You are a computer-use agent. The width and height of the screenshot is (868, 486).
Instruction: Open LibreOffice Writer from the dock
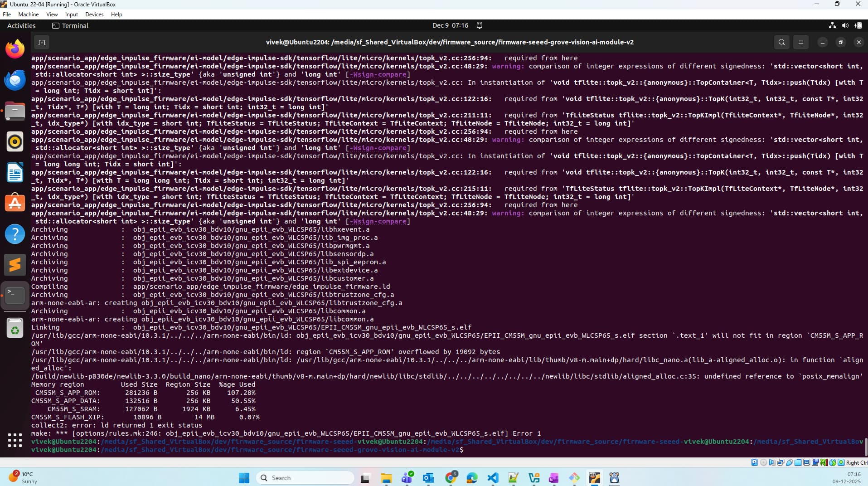coord(15,173)
